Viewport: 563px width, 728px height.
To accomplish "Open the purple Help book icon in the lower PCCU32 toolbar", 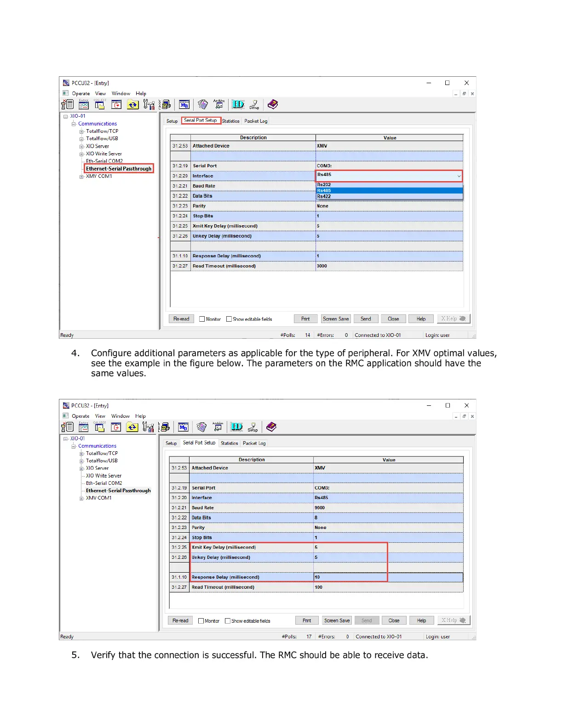I will click(272, 427).
